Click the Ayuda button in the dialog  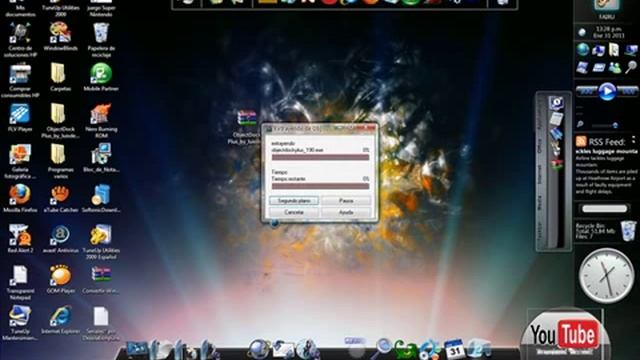click(x=346, y=212)
